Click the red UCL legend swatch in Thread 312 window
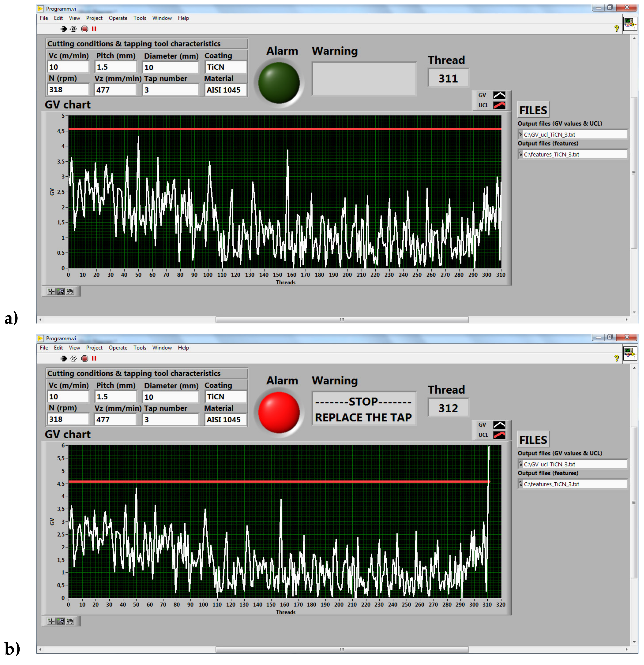The image size is (644, 665). [x=499, y=435]
